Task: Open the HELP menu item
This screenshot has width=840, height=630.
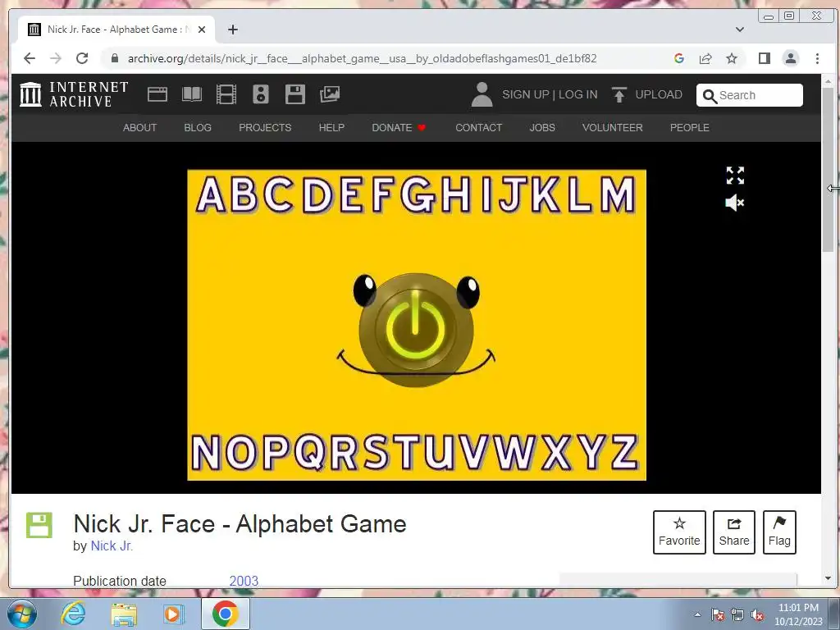Action: point(331,128)
